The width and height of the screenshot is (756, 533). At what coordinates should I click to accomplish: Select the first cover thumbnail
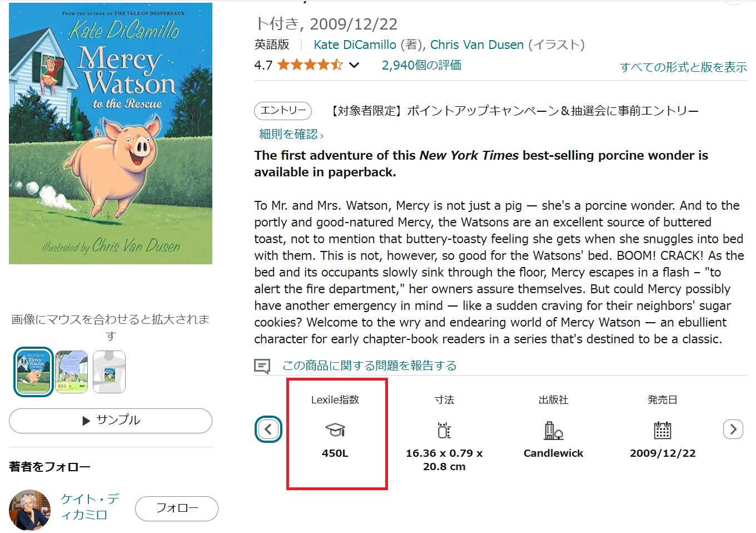click(33, 372)
